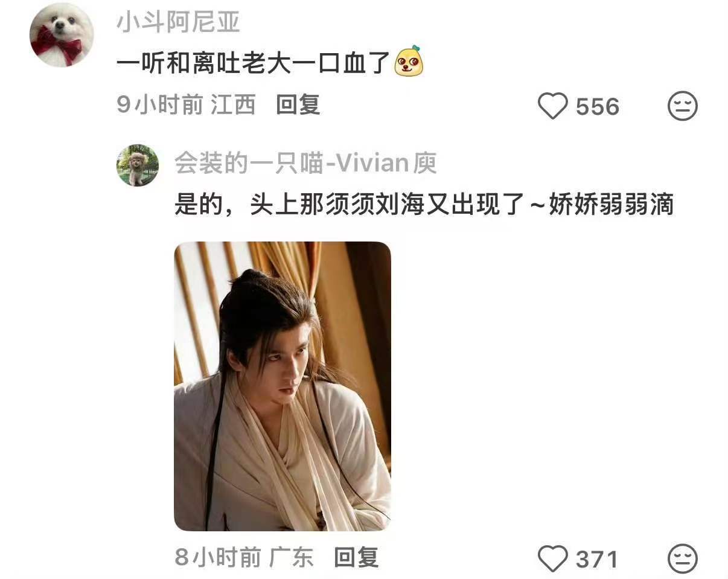Screen dimensions: 728x579
Task: Reply to Vivian庾's comment via 回复
Action: coord(356,557)
